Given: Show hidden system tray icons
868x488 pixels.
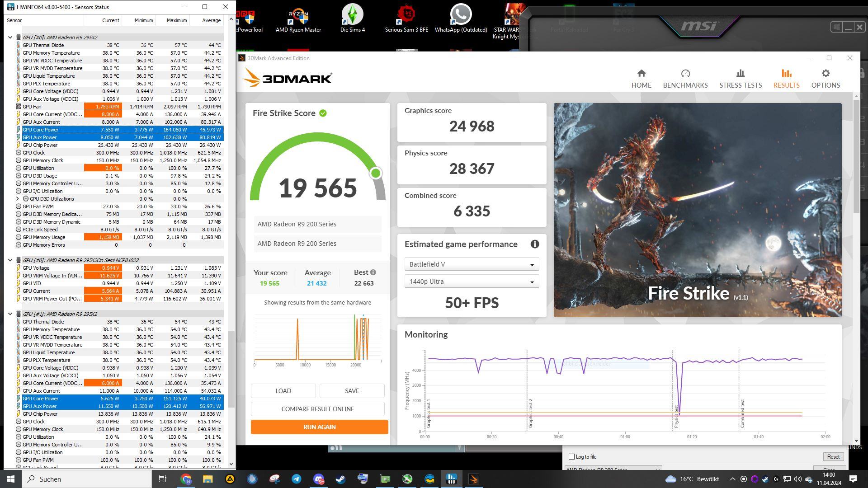Looking at the screenshot, I should (732, 479).
